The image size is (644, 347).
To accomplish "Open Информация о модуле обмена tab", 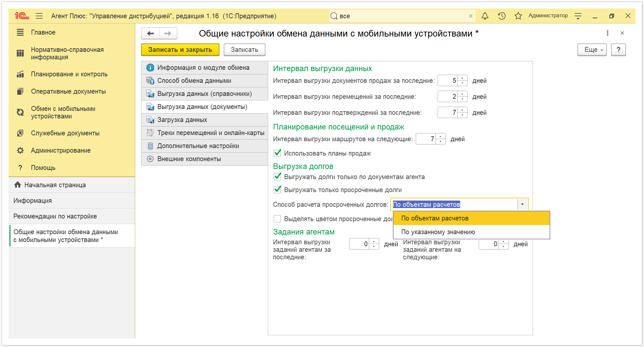I will coord(204,68).
